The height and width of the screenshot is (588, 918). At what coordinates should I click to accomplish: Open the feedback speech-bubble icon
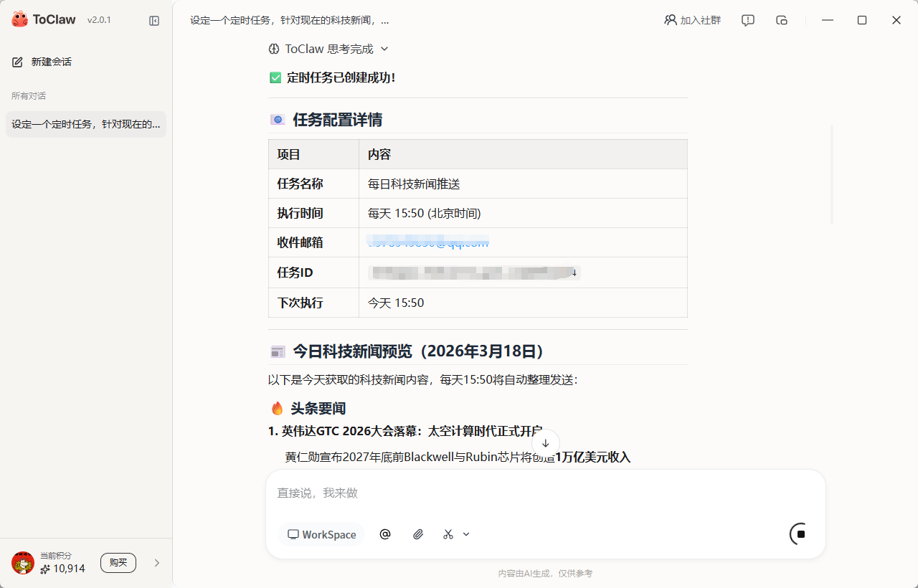(747, 20)
